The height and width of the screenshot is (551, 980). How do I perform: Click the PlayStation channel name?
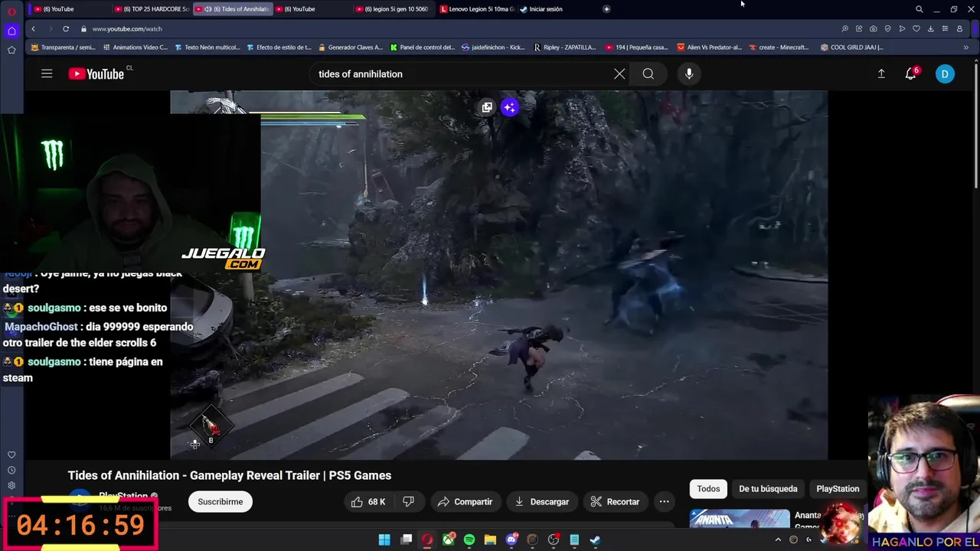122,496
